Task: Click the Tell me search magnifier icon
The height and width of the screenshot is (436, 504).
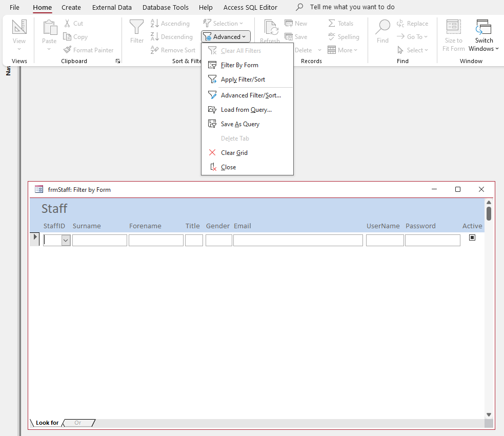Action: (x=299, y=7)
